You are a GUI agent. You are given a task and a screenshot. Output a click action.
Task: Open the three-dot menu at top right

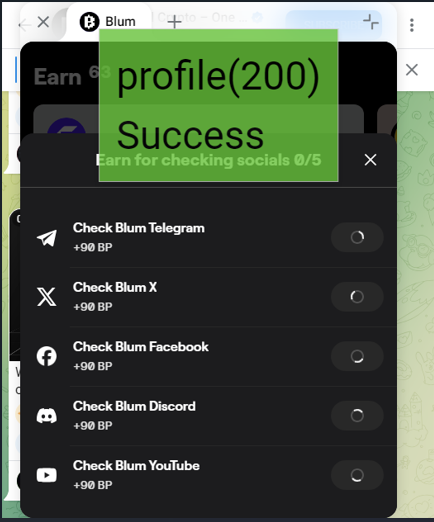[412, 25]
